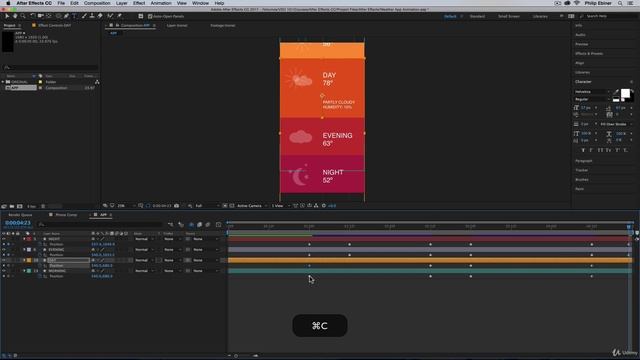The image size is (640, 360).
Task: Collapse the DAY layer properties
Action: tap(24, 260)
